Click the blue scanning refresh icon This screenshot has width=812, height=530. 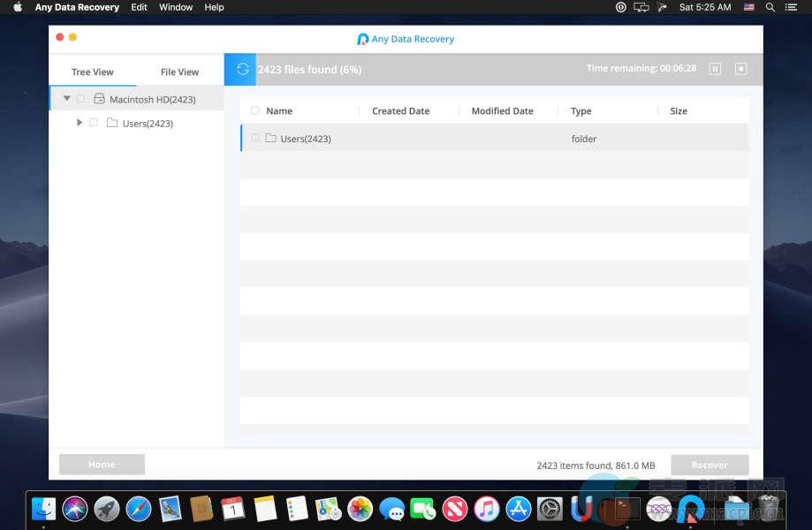coord(240,69)
